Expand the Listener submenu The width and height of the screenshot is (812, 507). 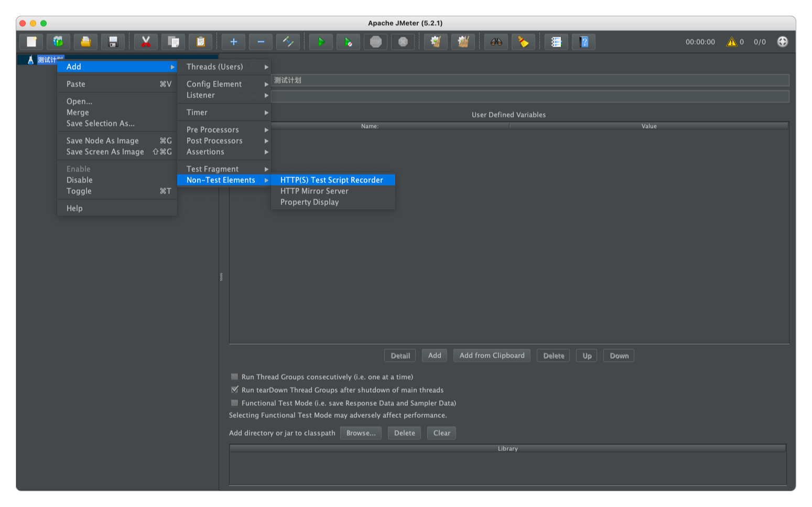click(x=224, y=95)
